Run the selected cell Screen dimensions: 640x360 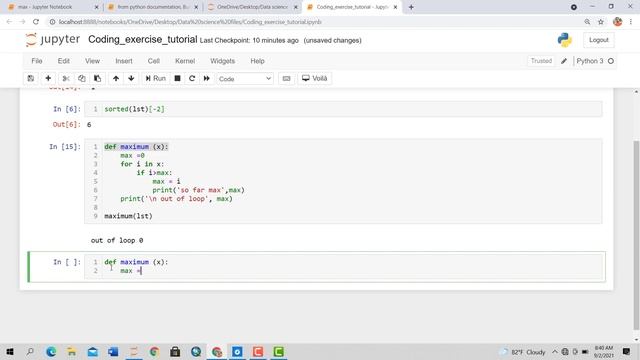pyautogui.click(x=156, y=78)
